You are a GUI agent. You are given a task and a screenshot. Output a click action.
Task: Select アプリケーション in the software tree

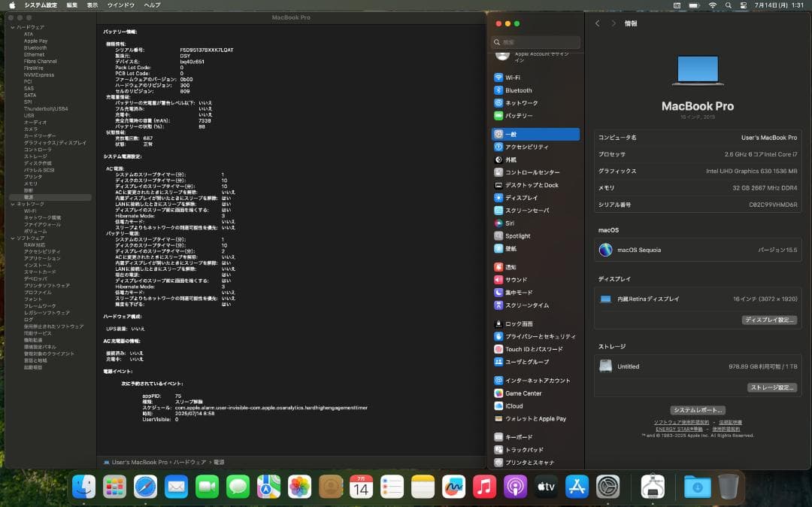point(42,259)
